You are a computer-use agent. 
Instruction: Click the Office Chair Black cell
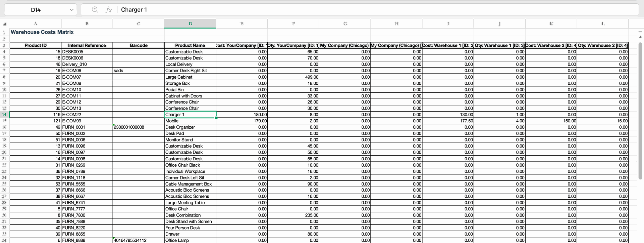tap(190, 165)
